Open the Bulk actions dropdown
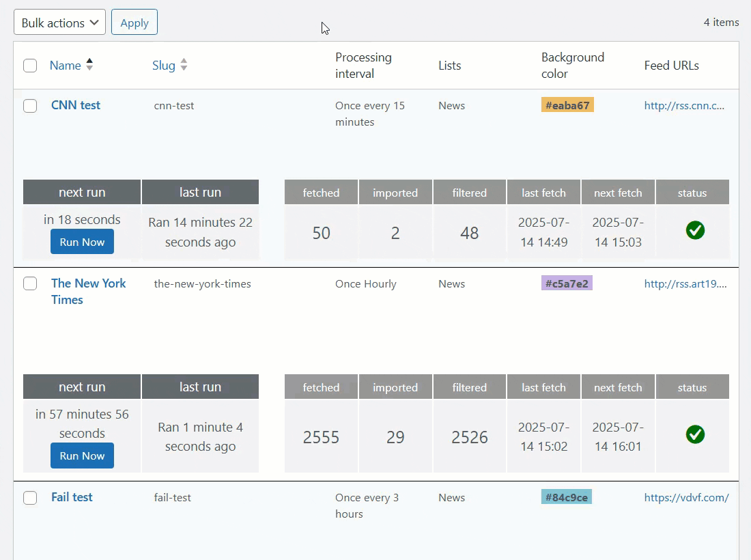The image size is (751, 560). point(59,23)
